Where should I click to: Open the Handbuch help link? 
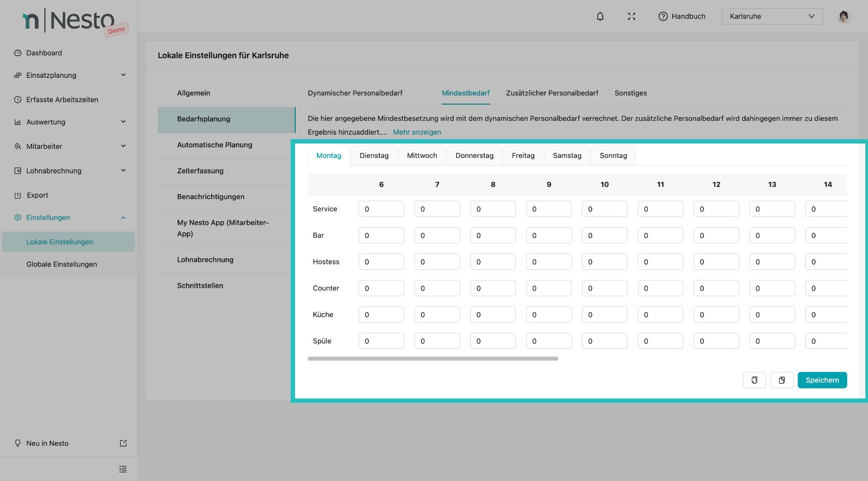click(x=682, y=16)
